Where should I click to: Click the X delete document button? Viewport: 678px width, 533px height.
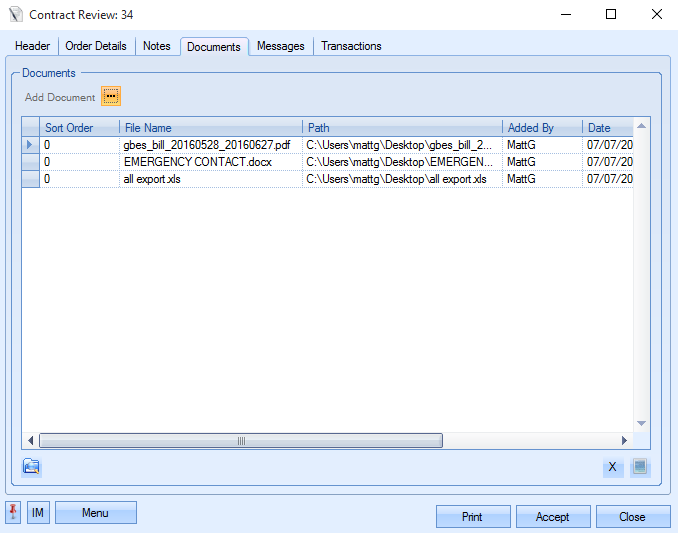[x=612, y=467]
